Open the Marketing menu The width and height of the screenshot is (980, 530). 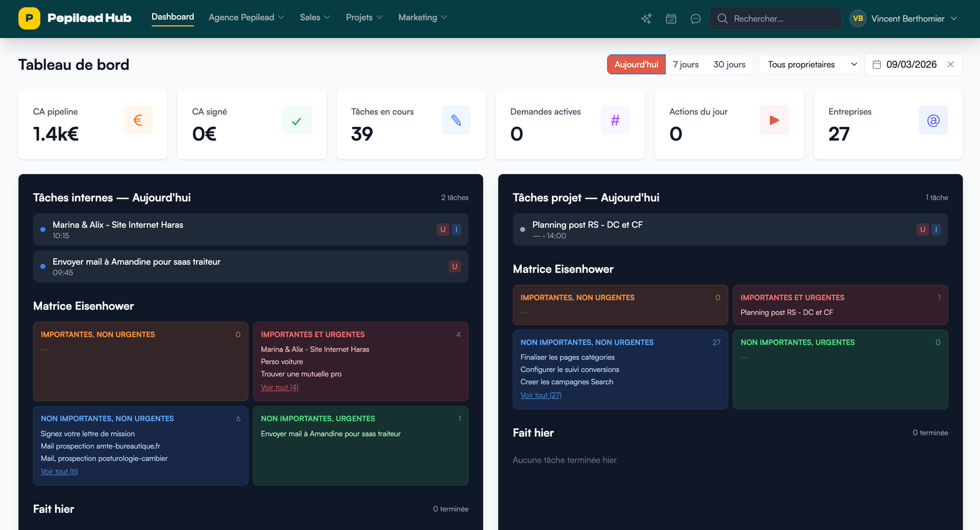click(423, 18)
